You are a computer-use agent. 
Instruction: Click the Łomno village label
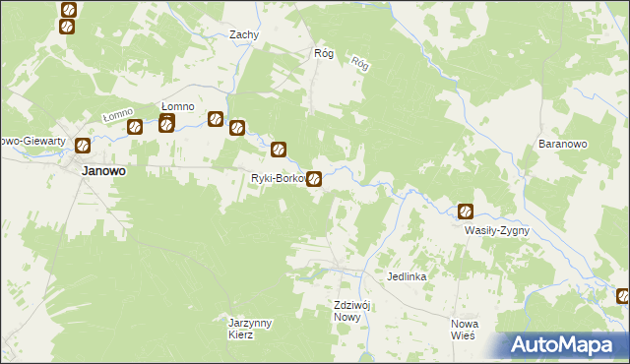point(177,107)
